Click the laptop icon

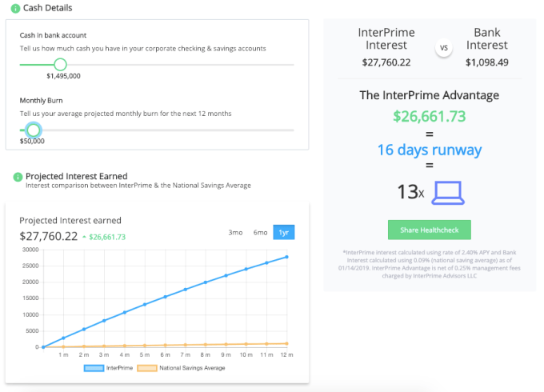coord(448,192)
